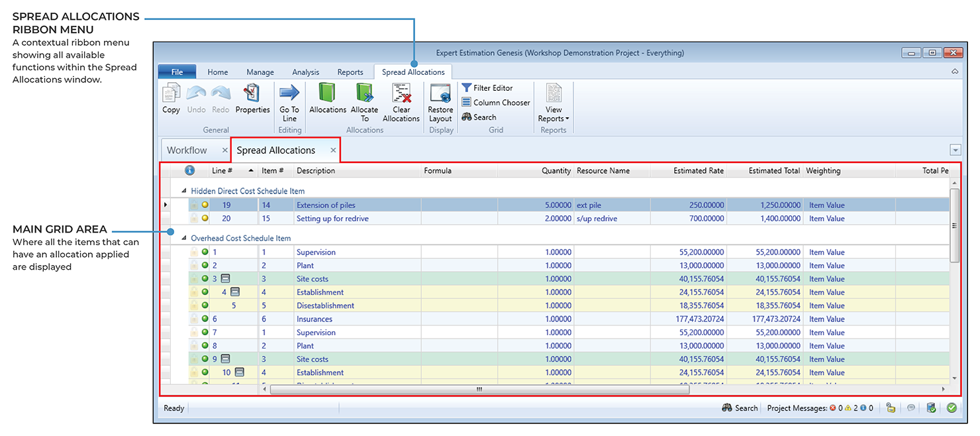Click the green checkmark status bar icon
This screenshot has height=436, width=980.
tap(952, 408)
